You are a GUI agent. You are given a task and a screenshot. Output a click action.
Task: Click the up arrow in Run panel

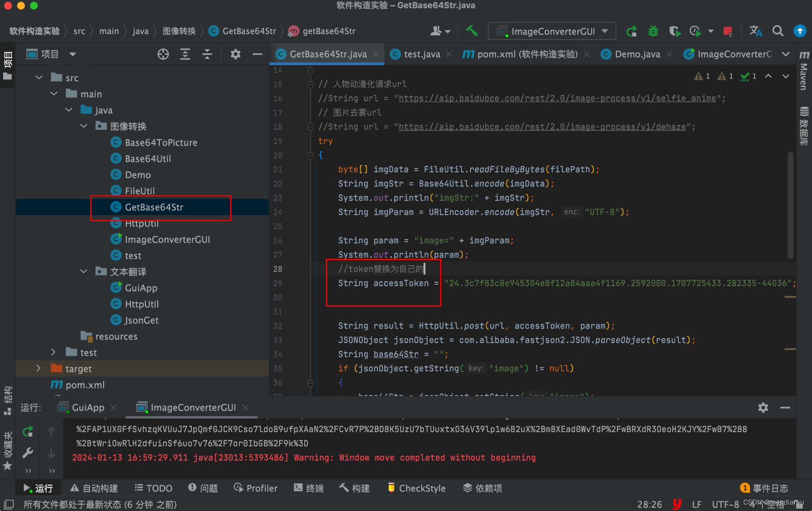pos(51,432)
